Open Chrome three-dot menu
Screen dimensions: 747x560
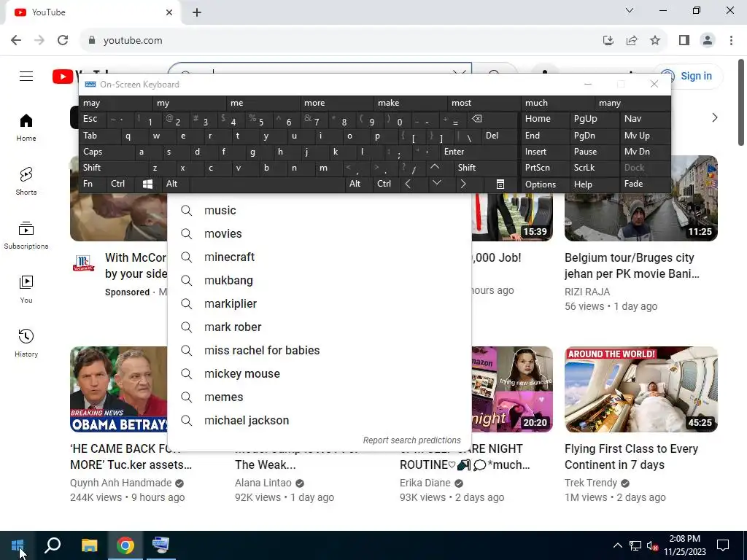(x=731, y=41)
